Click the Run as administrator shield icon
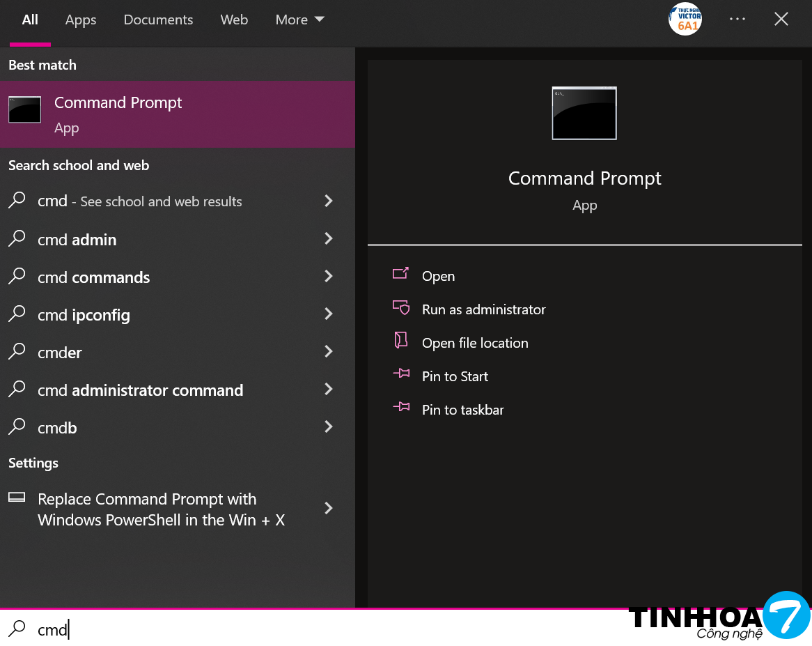 tap(400, 307)
